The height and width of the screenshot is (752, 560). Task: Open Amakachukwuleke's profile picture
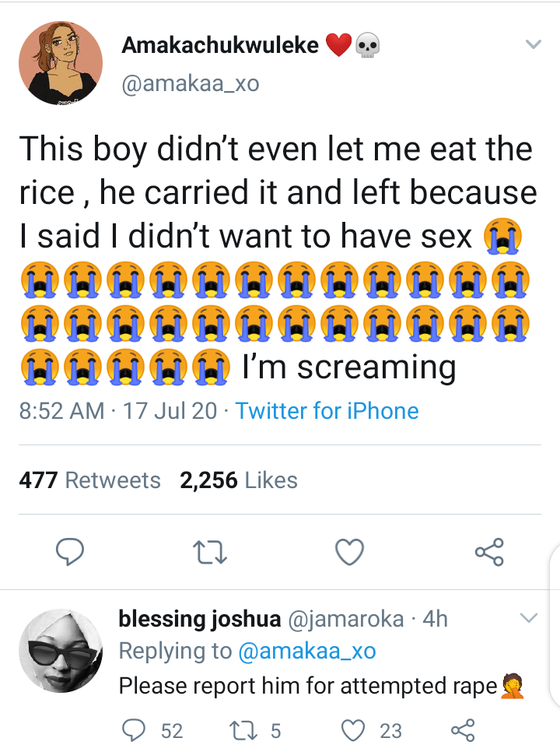point(61,62)
